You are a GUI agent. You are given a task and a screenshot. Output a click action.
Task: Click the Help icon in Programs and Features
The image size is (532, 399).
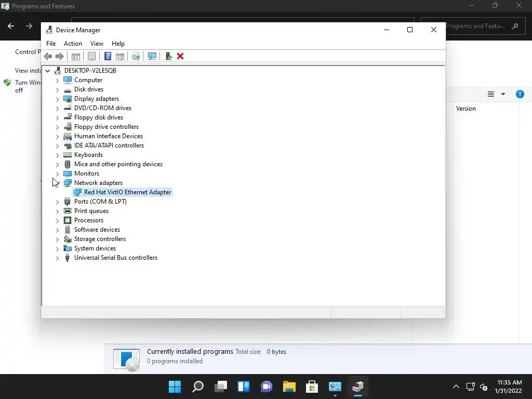pyautogui.click(x=520, y=94)
